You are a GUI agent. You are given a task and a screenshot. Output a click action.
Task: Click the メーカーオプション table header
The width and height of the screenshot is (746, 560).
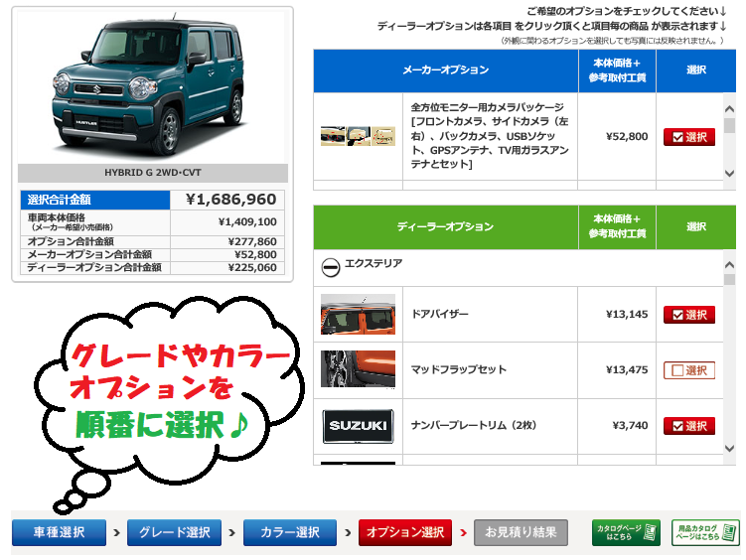click(x=446, y=70)
